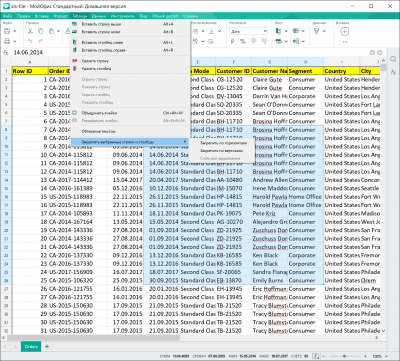Click the Redo arrow icon
Viewport: 400px width, 361px height.
click(x=40, y=41)
